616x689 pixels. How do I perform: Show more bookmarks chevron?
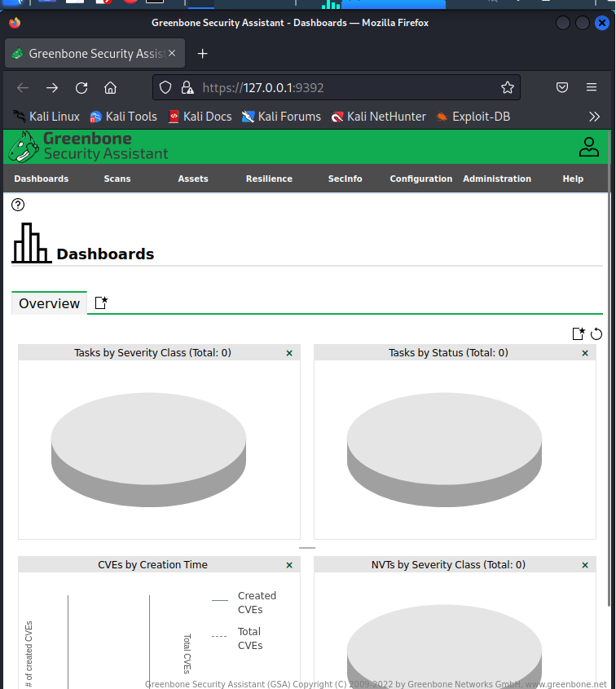click(x=594, y=117)
